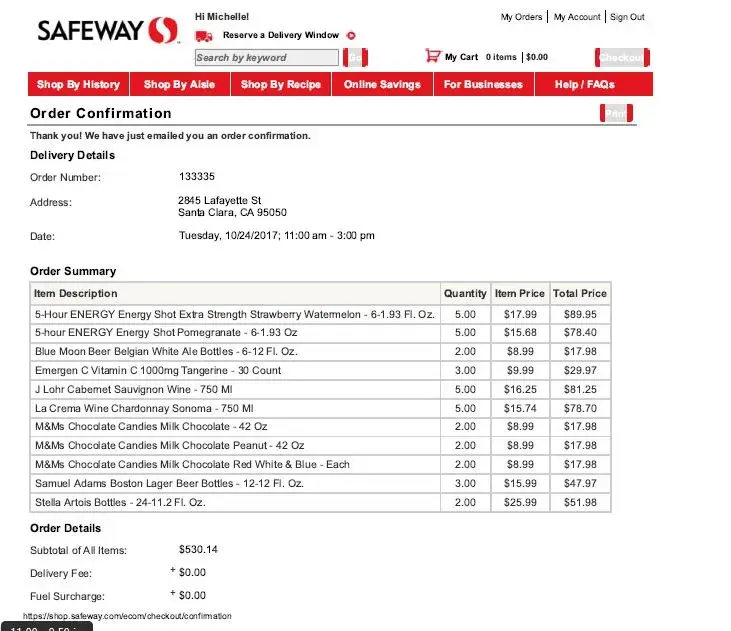Image resolution: width=731 pixels, height=631 pixels.
Task: Open Reserve a Delivery Window link
Action: (x=281, y=35)
